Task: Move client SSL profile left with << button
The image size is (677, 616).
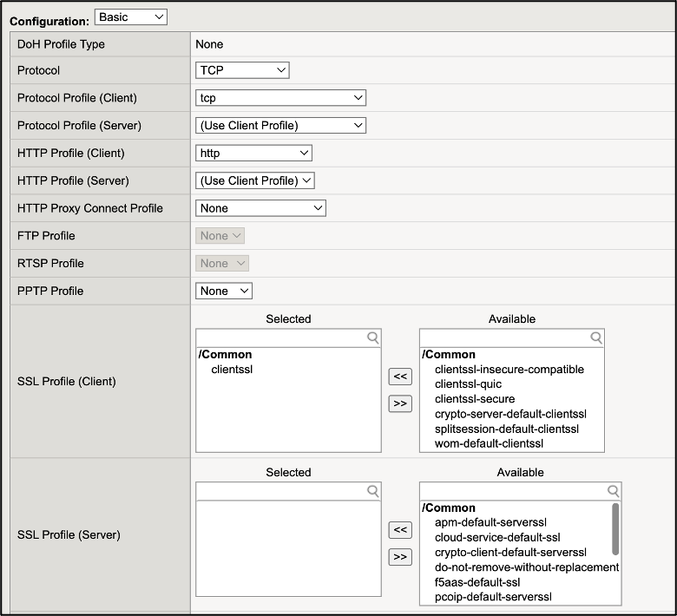Action: pos(399,376)
